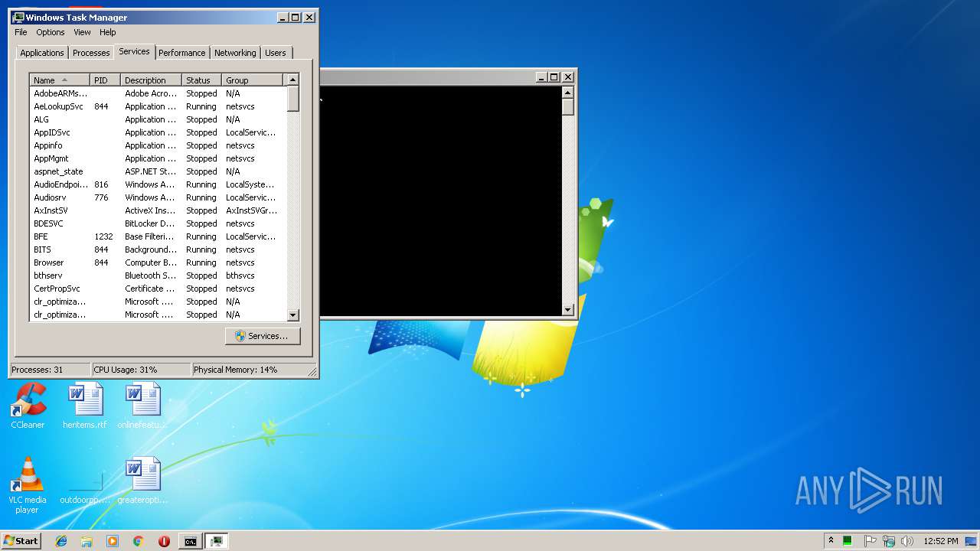This screenshot has width=980, height=551.
Task: Select the AxInstSV service row
Action: (x=157, y=210)
